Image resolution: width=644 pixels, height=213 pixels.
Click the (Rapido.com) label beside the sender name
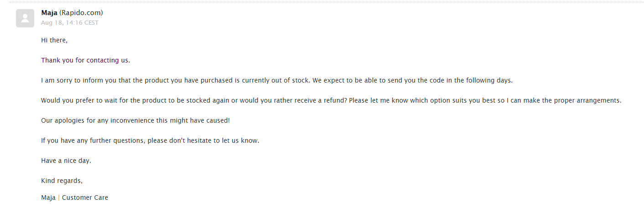tap(81, 13)
